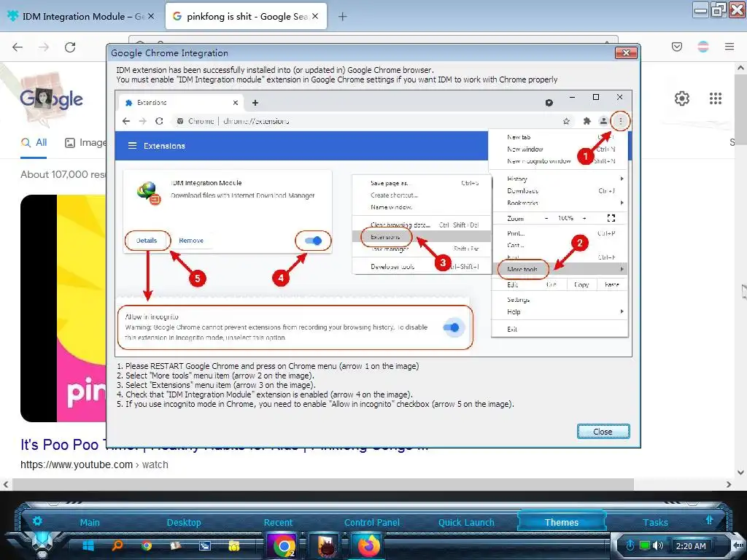Reload the page with the refresh icon
Screen dimensions: 747x560
(70, 47)
